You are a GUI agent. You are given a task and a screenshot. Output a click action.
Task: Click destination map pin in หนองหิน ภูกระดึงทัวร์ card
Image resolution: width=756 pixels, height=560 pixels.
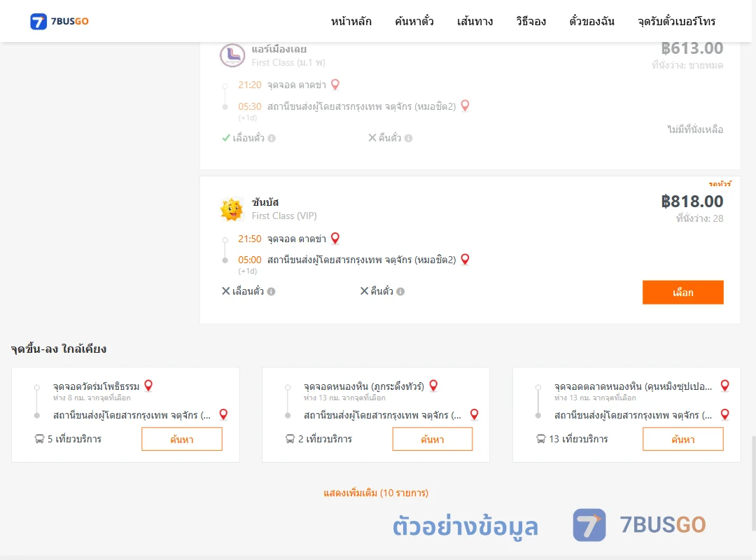[474, 414]
